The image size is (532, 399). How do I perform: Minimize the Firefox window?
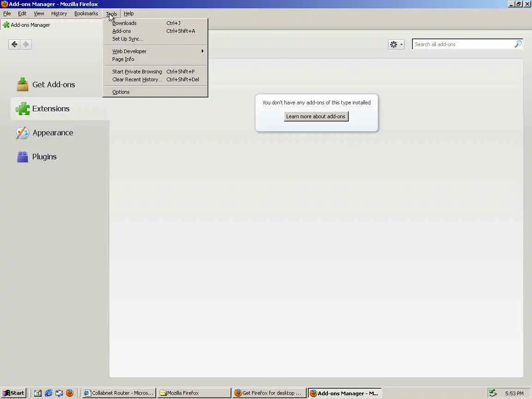(511, 4)
